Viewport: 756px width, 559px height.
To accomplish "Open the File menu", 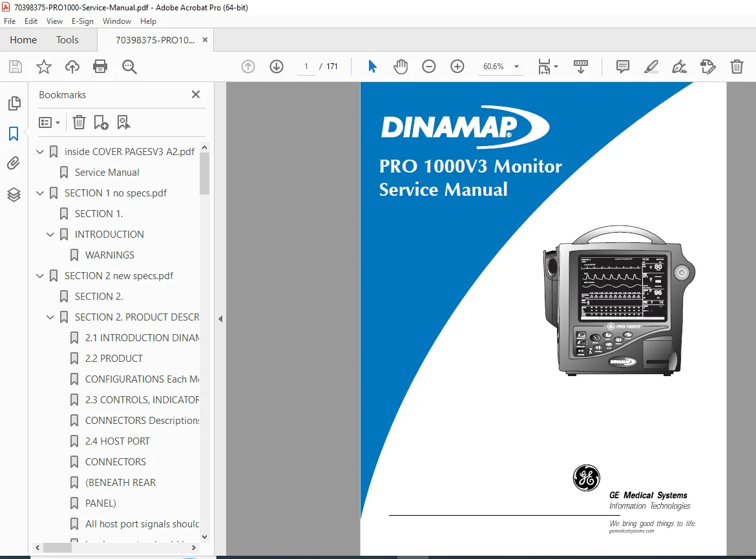I will (10, 21).
